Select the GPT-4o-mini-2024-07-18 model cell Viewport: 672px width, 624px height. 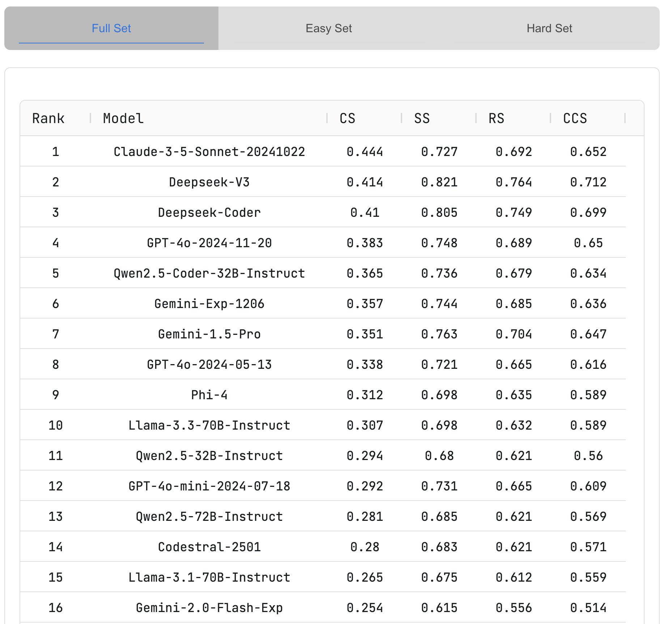coord(209,486)
